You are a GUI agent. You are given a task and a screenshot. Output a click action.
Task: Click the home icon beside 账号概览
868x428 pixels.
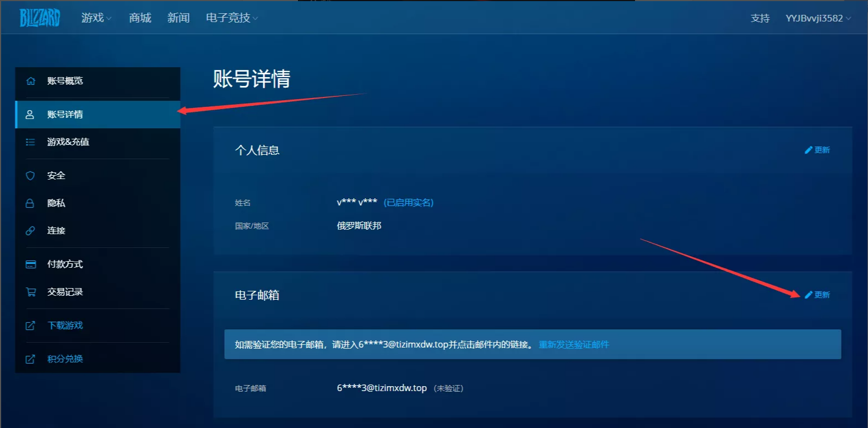pos(30,81)
